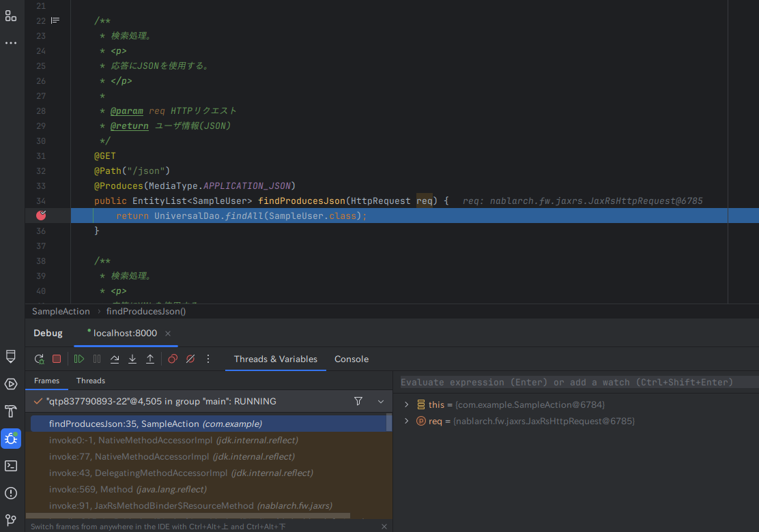Click the Step Into icon

[x=132, y=358]
